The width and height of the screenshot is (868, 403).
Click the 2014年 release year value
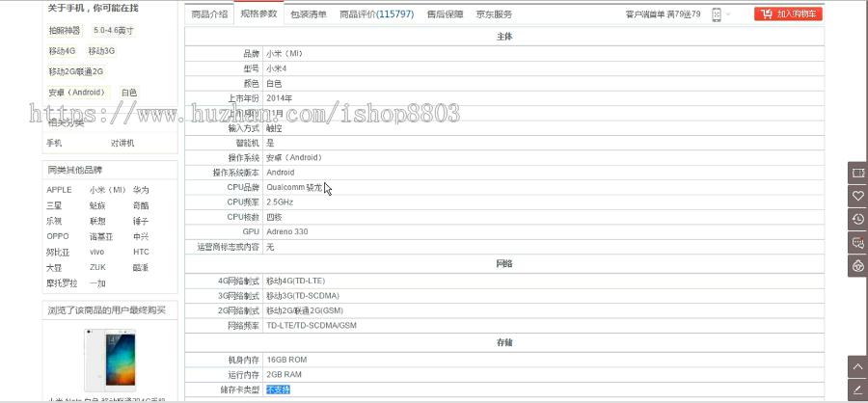click(280, 98)
